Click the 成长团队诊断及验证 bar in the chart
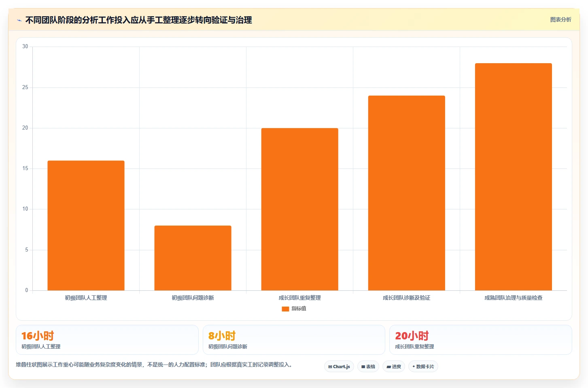Viewport: 588px width, 388px height. click(406, 193)
